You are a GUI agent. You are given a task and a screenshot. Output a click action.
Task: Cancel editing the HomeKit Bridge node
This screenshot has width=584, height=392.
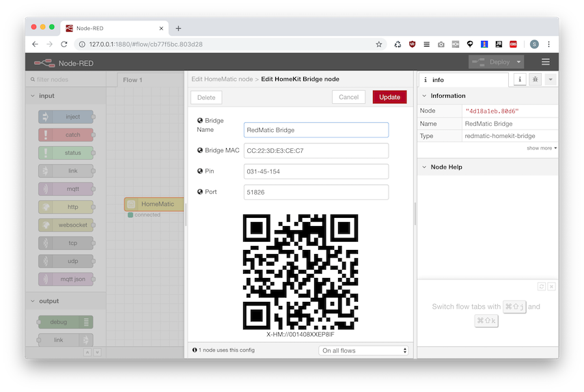348,97
